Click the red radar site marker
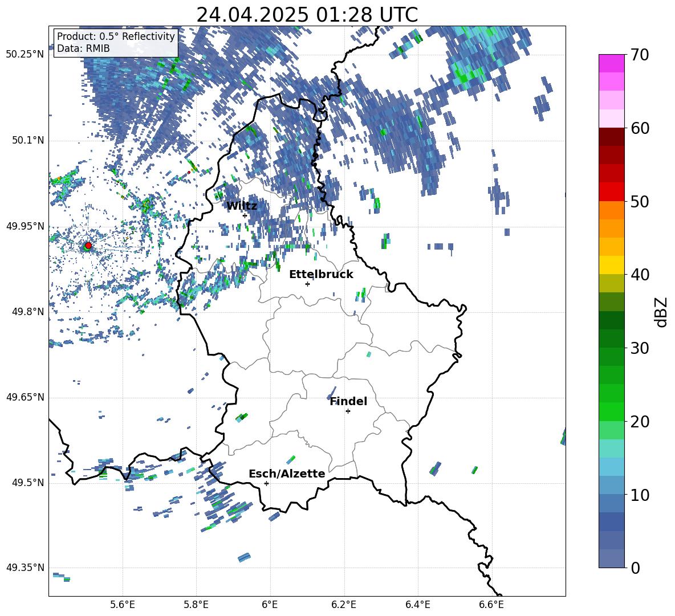 (88, 246)
